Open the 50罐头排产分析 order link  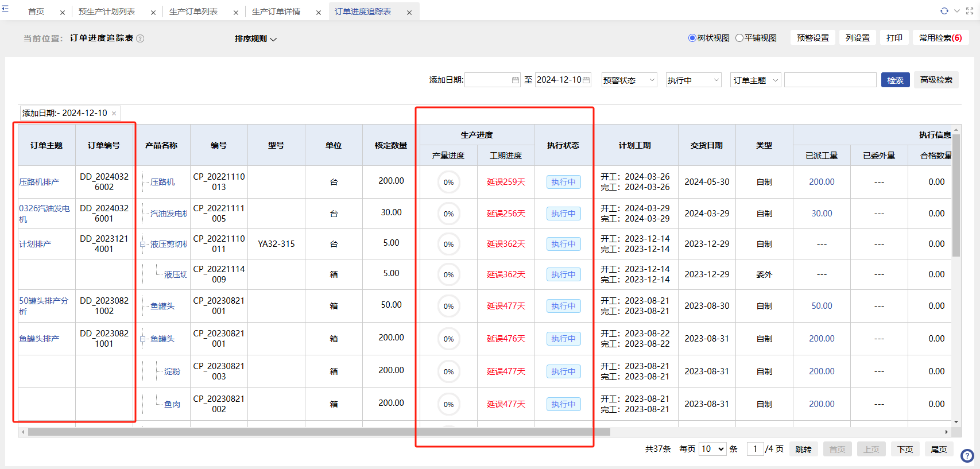pyautogui.click(x=44, y=306)
